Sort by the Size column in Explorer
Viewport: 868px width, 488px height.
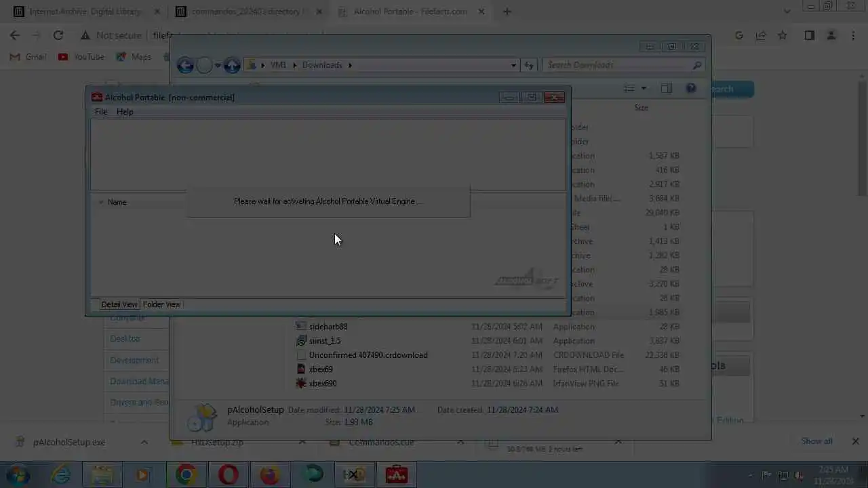(642, 108)
